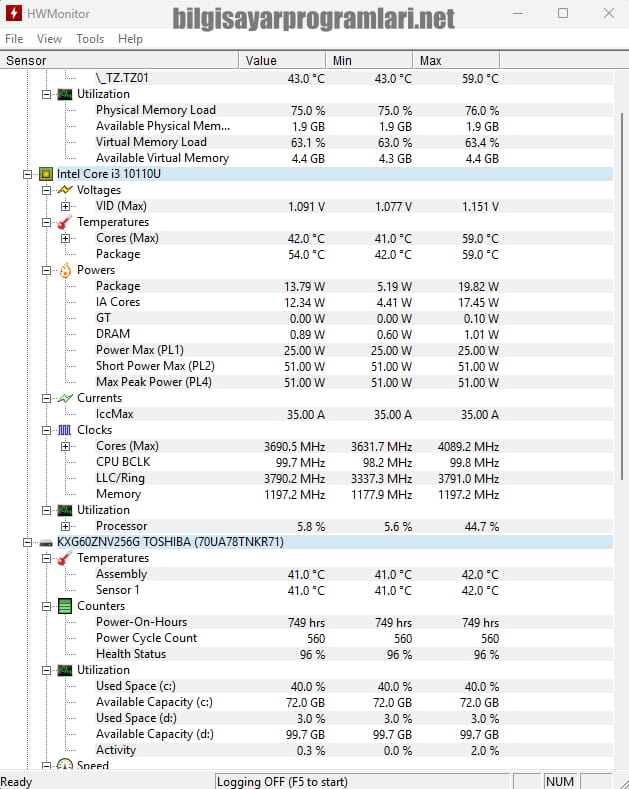Click the vertical scrollbar thumb

622,297
